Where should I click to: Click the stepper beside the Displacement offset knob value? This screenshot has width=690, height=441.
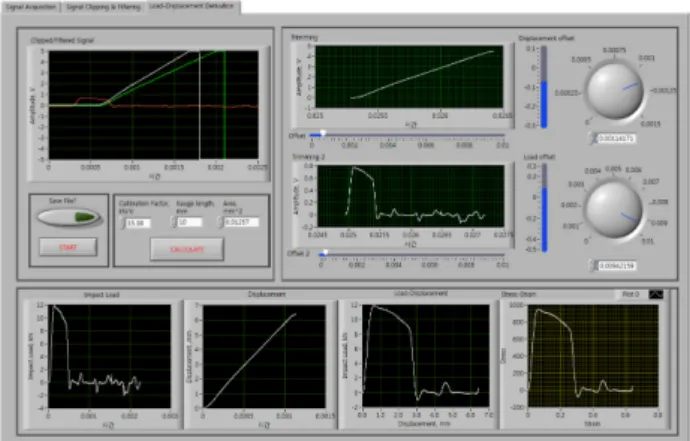coord(593,139)
